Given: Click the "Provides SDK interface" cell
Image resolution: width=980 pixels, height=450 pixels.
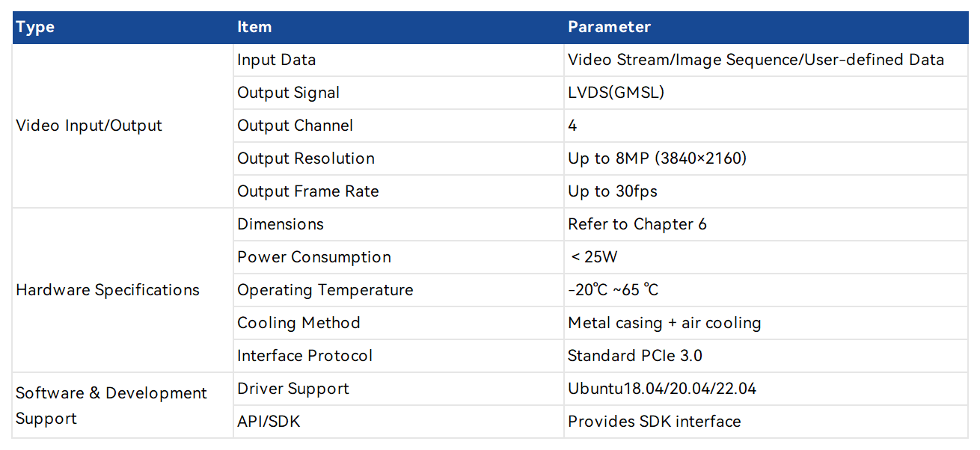Looking at the screenshot, I should [x=654, y=422].
